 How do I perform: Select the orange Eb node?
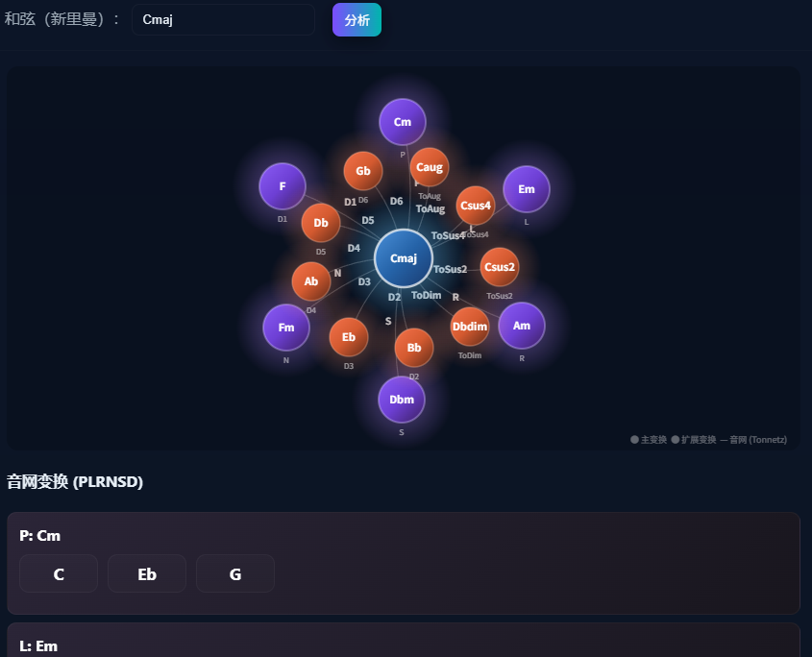point(349,337)
